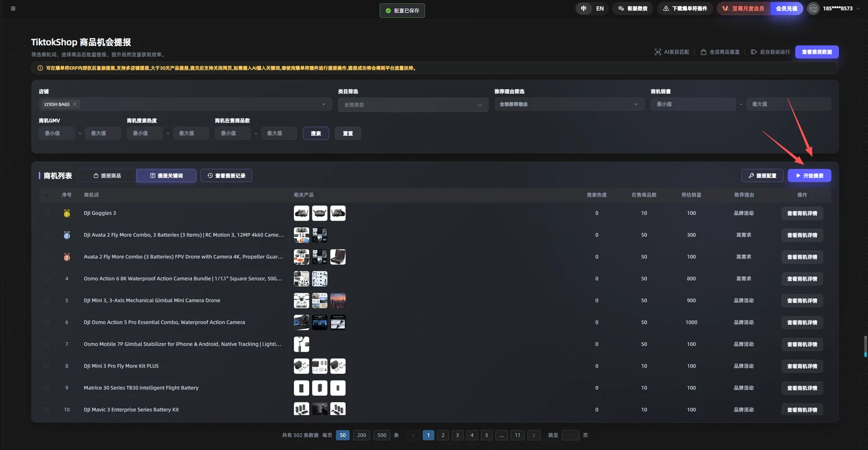
Task: Switch language to 中
Action: coord(584,9)
